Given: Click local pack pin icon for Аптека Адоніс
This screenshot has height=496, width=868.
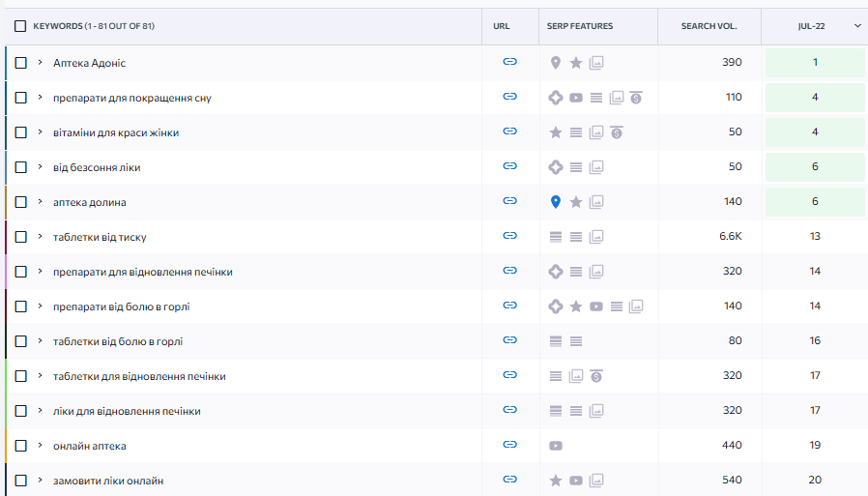Looking at the screenshot, I should coord(556,63).
